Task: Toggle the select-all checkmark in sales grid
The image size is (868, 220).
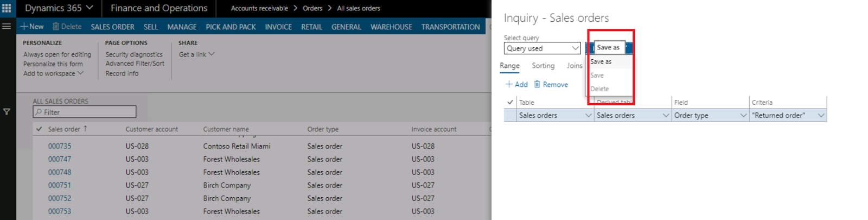Action: [39, 129]
